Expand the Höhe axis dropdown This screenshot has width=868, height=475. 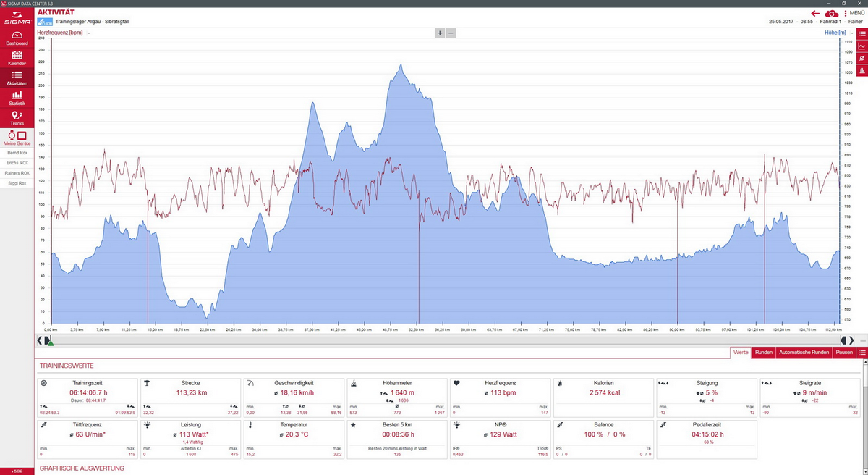851,33
